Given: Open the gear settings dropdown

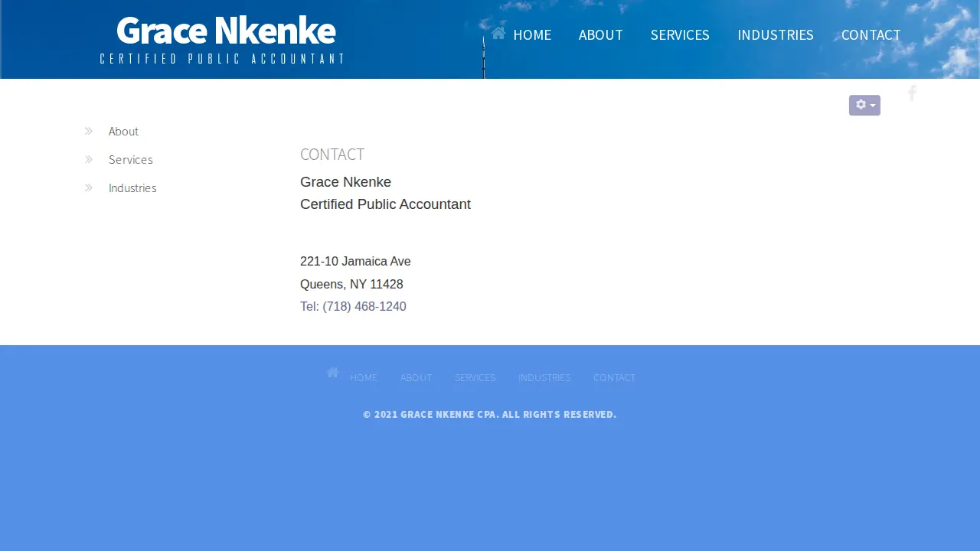Looking at the screenshot, I should click(864, 105).
